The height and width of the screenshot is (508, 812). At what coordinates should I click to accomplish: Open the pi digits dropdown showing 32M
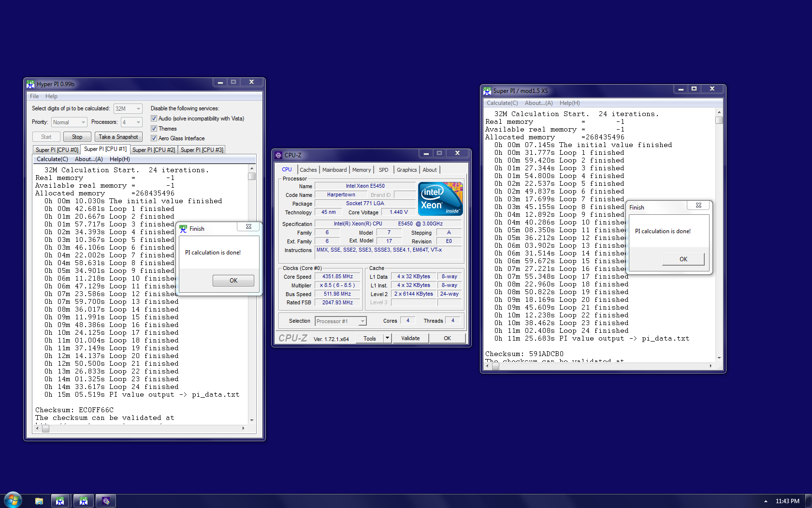tap(128, 109)
